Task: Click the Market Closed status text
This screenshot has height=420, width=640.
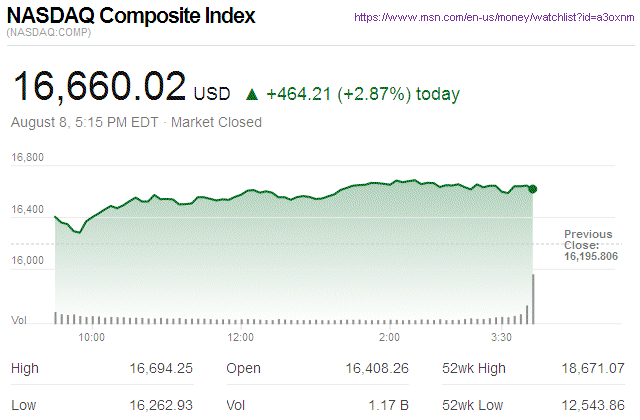Action: [x=217, y=122]
